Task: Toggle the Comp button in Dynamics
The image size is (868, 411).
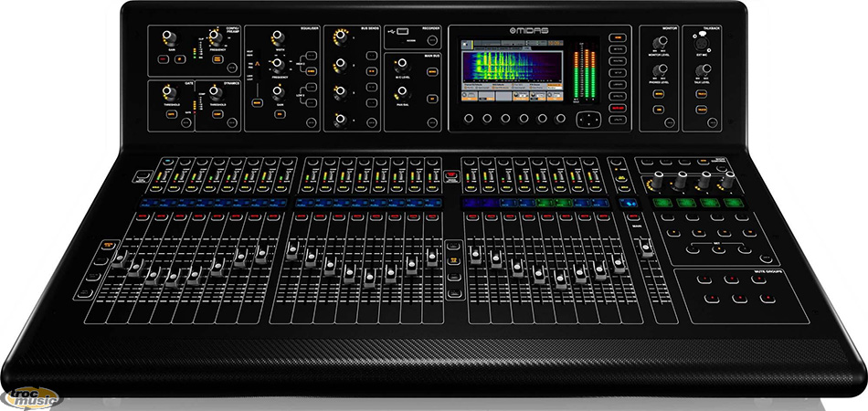Action: (x=217, y=113)
